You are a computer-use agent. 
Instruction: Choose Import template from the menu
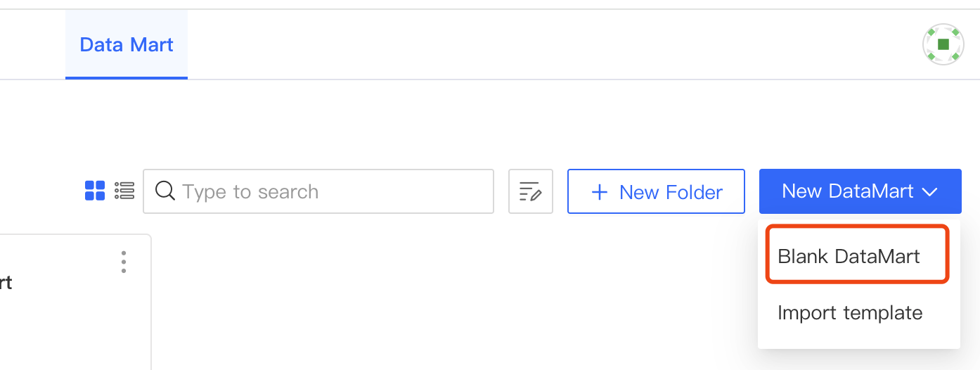pos(849,312)
